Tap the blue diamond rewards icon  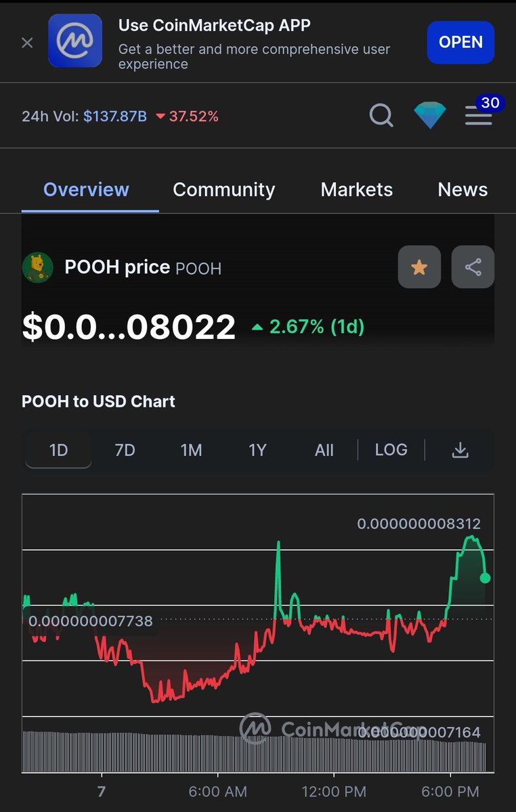(x=430, y=116)
